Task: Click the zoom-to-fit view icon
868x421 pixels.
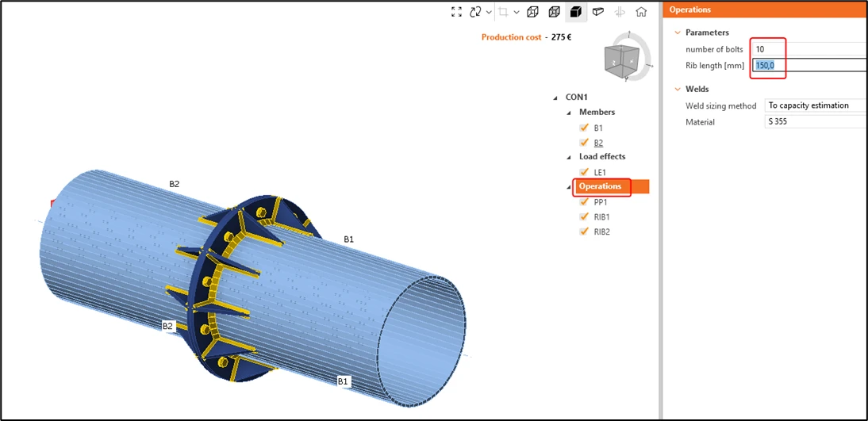Action: click(457, 12)
